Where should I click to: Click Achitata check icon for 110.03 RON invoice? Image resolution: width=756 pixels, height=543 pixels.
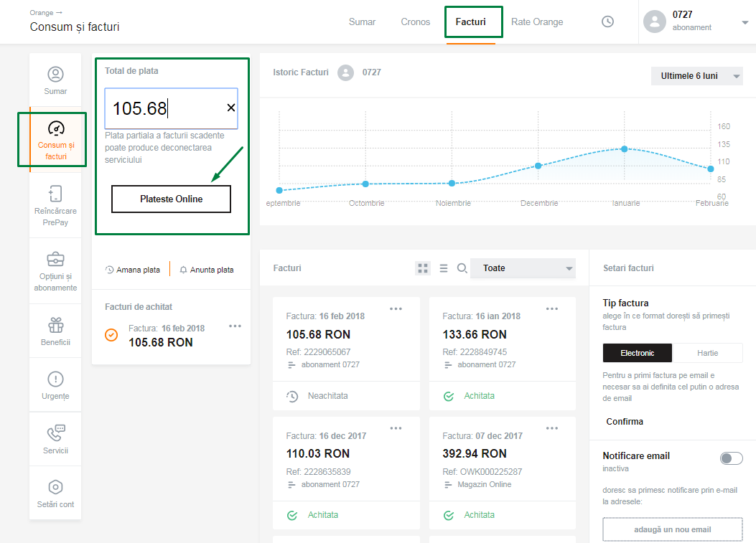click(x=292, y=516)
